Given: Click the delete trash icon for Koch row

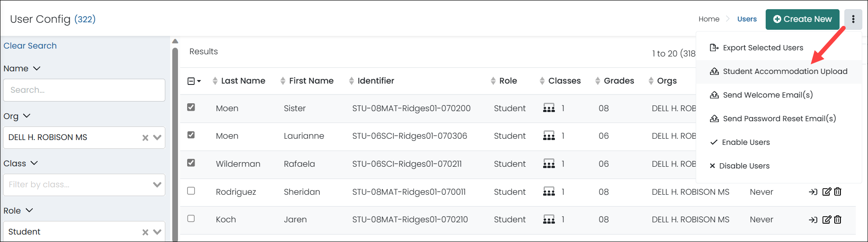Looking at the screenshot, I should [x=837, y=219].
